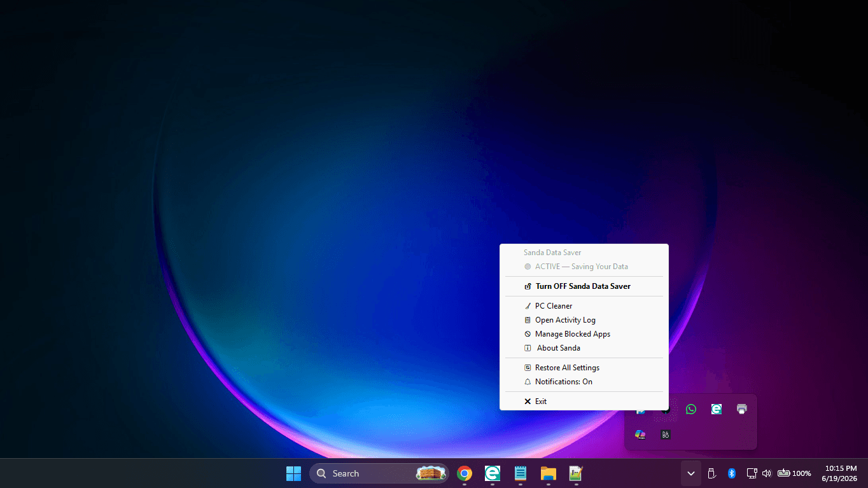The image size is (868, 488).
Task: Open Google Chrome from the taskbar
Action: (465, 473)
